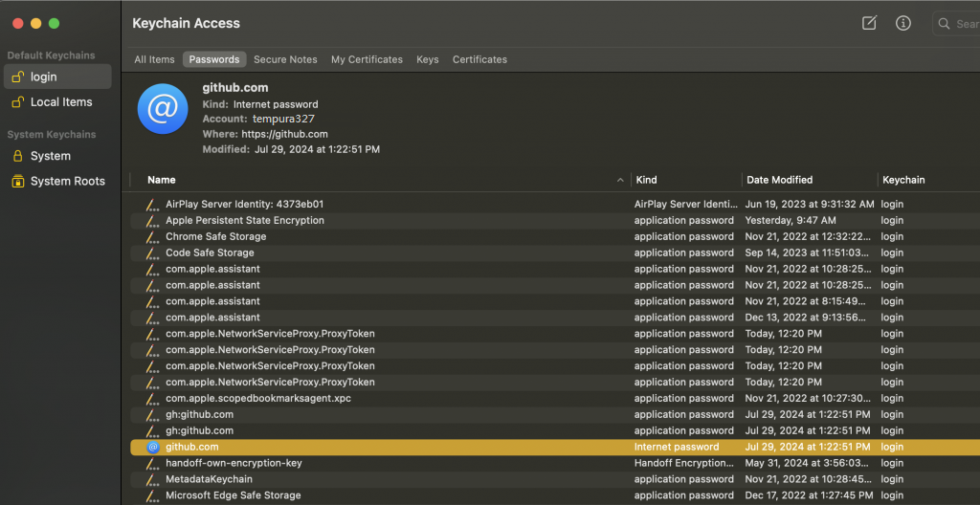Click the large blue @ github.com icon

tap(163, 109)
